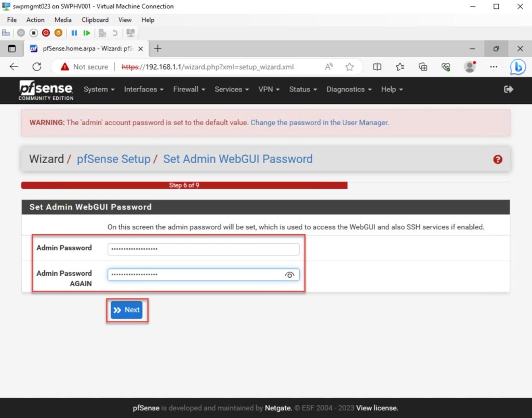Open the Clipboard menu
532x418 pixels.
[95, 20]
